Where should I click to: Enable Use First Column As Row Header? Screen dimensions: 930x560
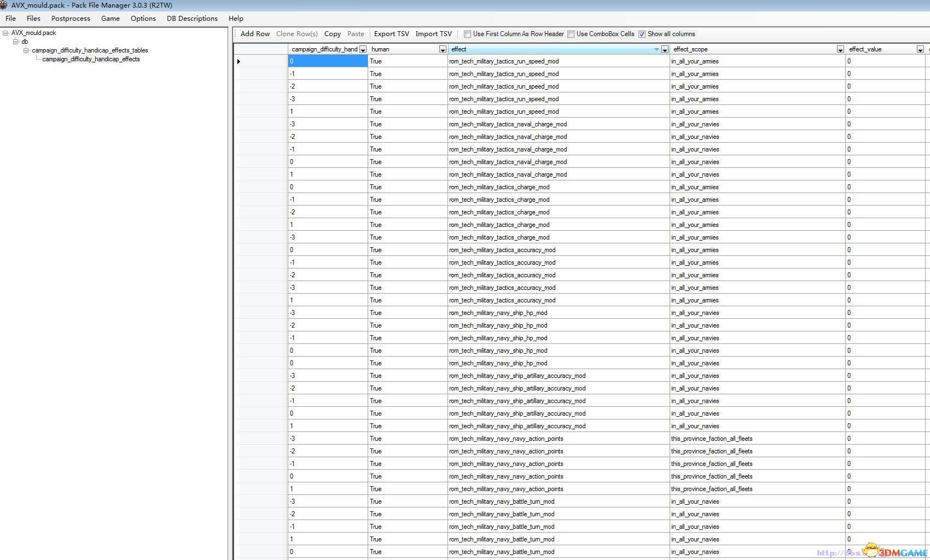(467, 34)
